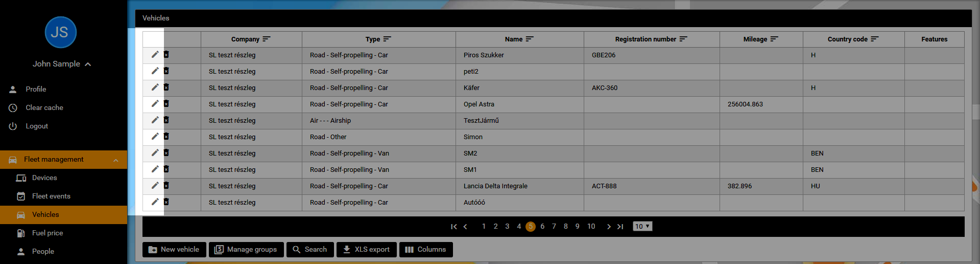Click the New vehicle button
980x264 pixels.
click(174, 249)
